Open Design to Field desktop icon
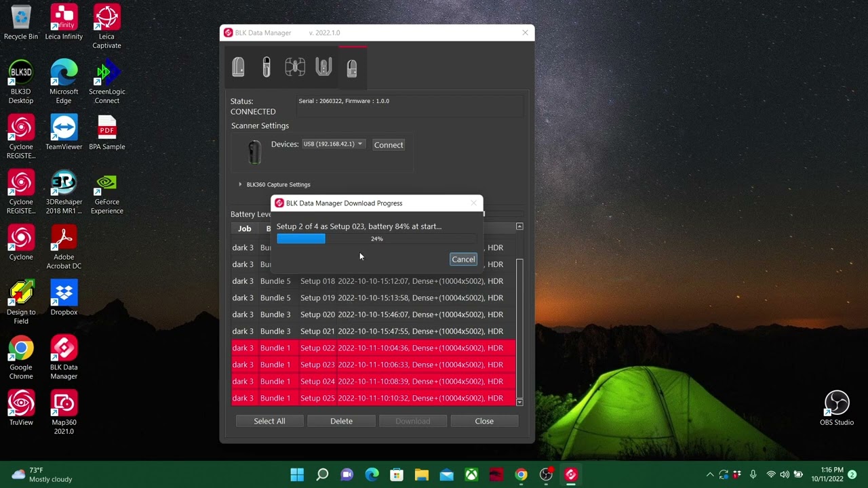This screenshot has width=868, height=488. 21,302
